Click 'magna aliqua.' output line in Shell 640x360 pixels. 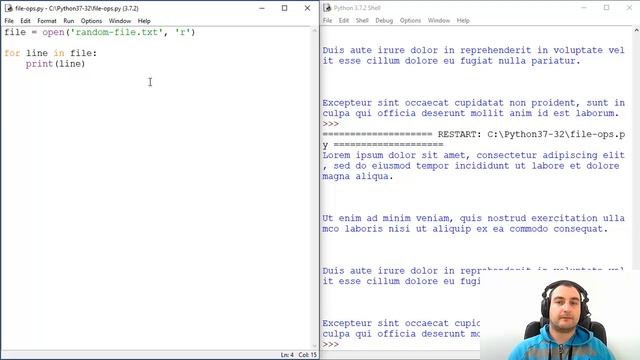358,176
